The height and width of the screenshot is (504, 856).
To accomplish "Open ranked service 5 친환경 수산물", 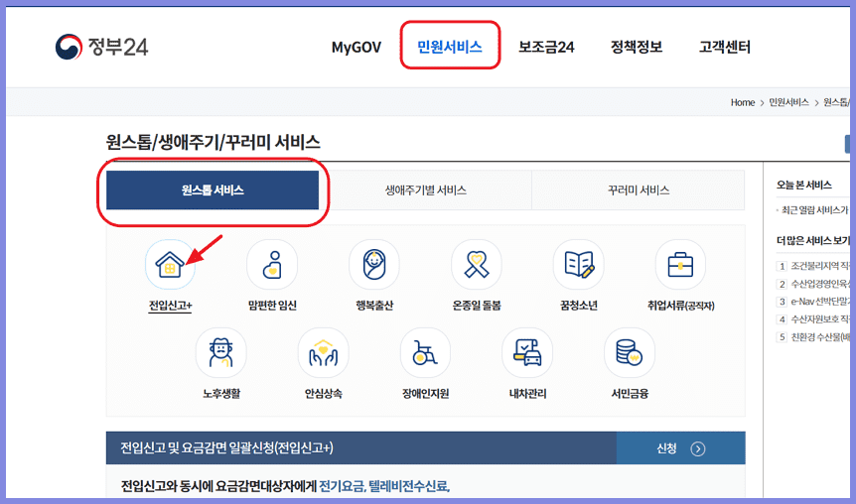I will [813, 337].
